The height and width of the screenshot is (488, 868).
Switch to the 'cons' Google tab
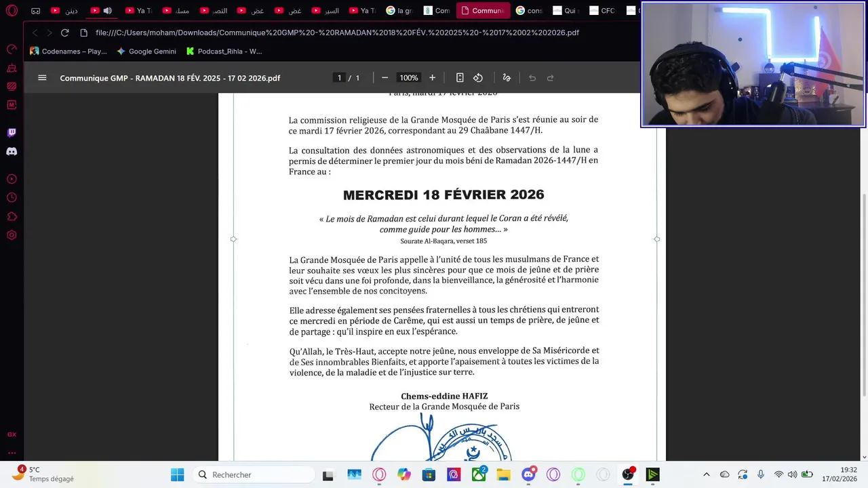tap(529, 11)
